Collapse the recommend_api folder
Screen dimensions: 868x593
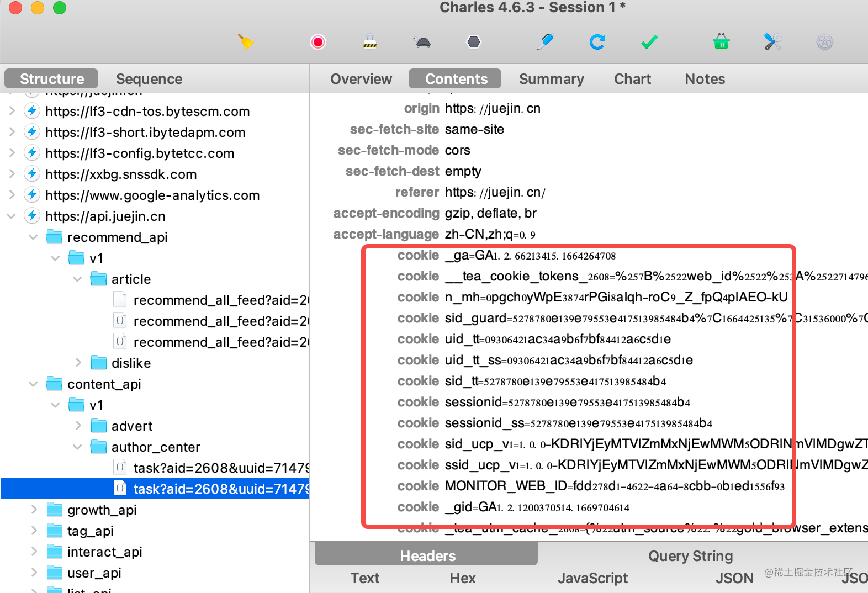click(33, 237)
